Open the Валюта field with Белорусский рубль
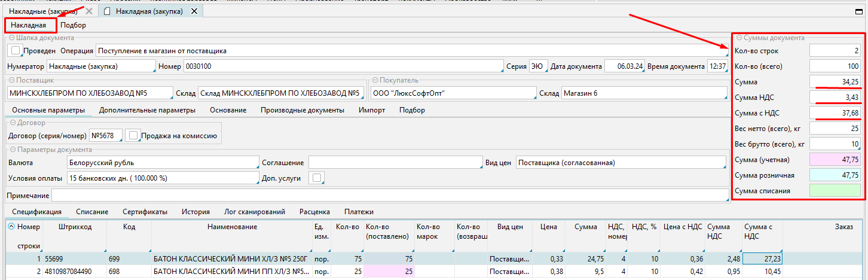This screenshot has width=868, height=280. [x=161, y=163]
